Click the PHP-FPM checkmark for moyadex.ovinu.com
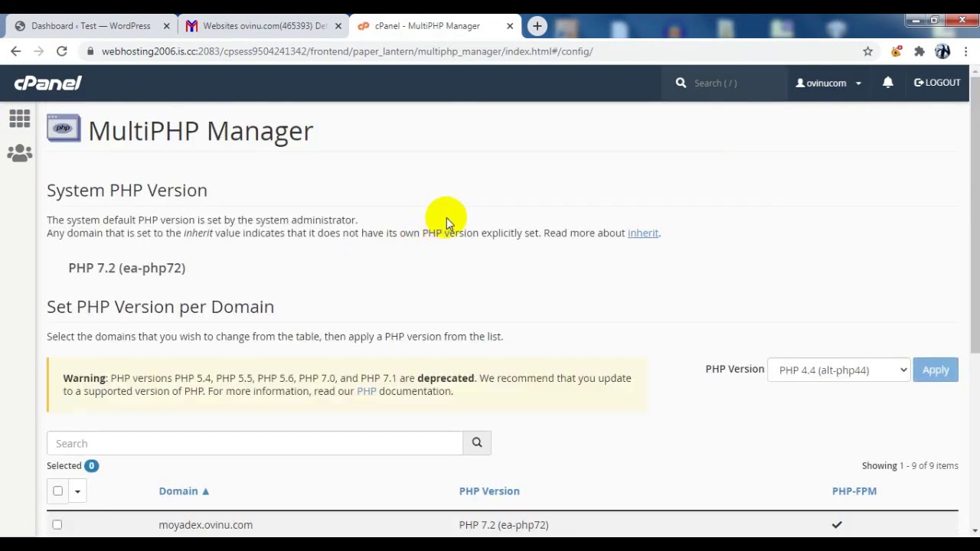This screenshot has height=551, width=980. click(837, 525)
